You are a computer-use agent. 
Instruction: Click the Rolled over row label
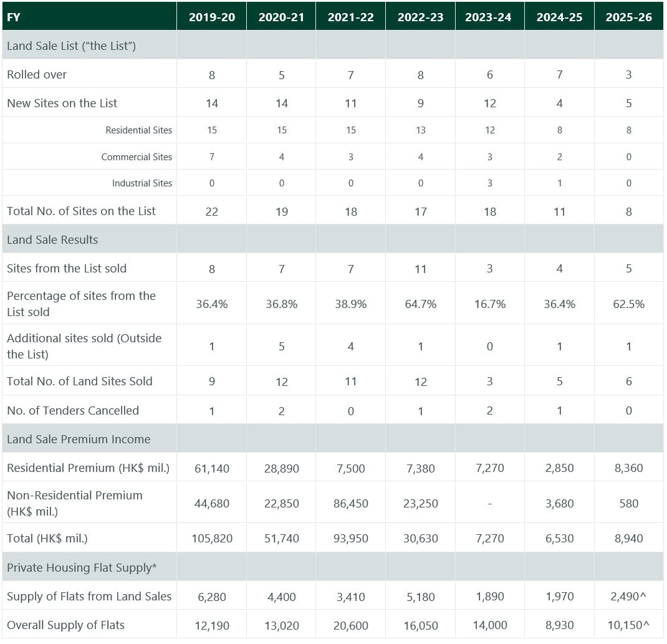(37, 74)
